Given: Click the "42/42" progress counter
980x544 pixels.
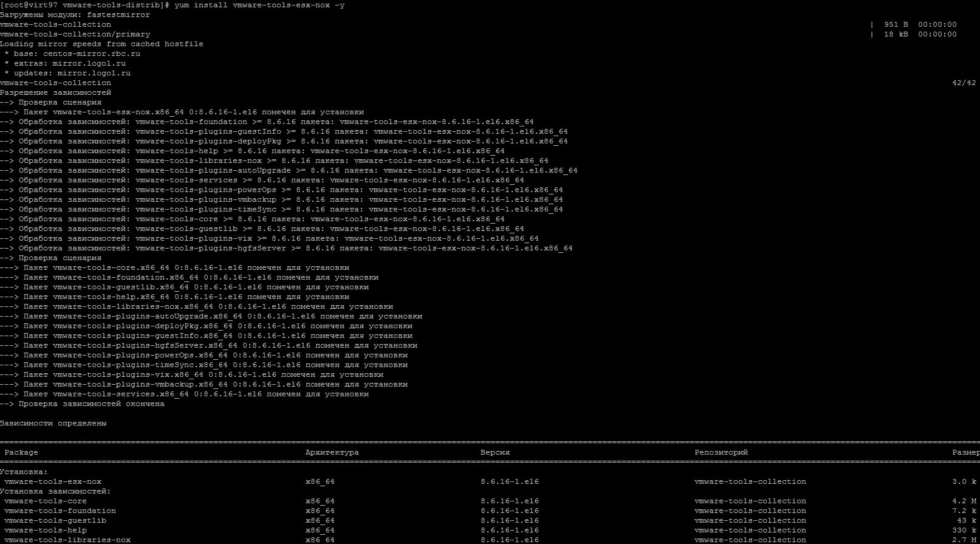Looking at the screenshot, I should pos(964,83).
